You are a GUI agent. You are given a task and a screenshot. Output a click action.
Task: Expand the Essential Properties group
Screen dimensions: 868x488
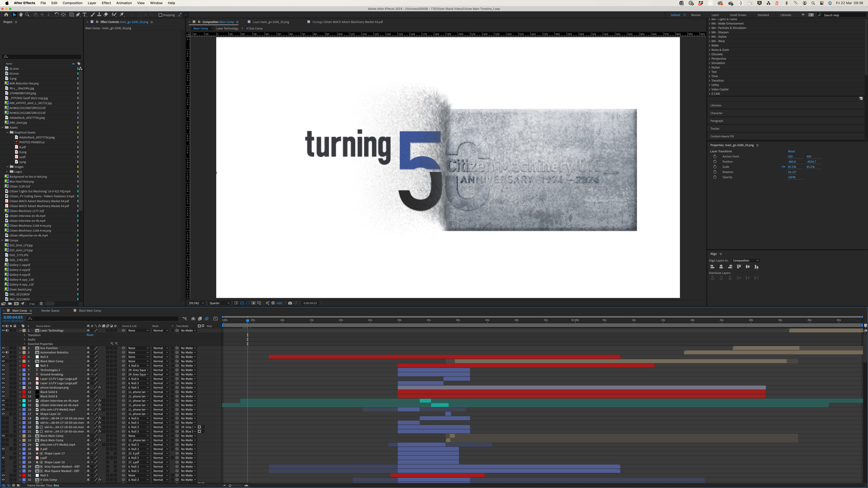(25, 344)
